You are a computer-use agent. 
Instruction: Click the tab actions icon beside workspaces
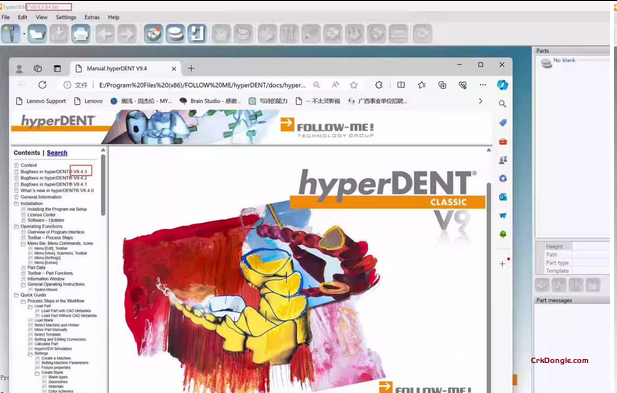click(x=57, y=68)
